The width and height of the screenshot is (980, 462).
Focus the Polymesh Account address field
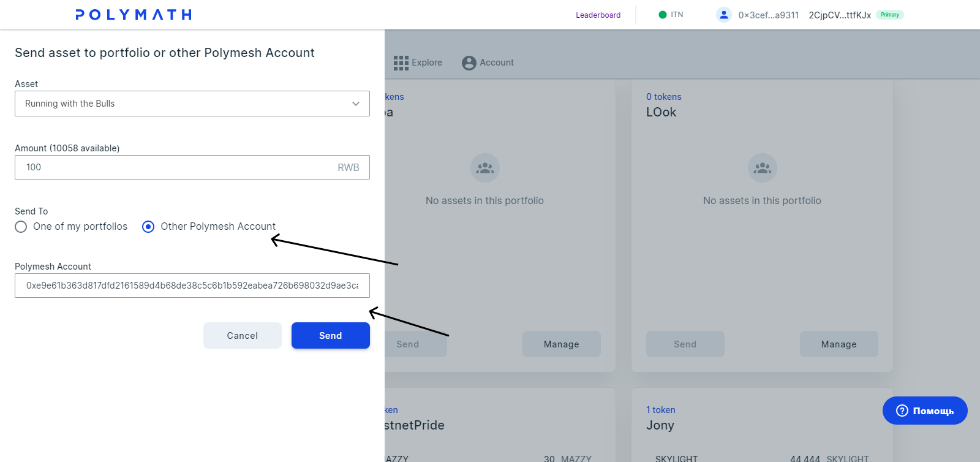(192, 286)
